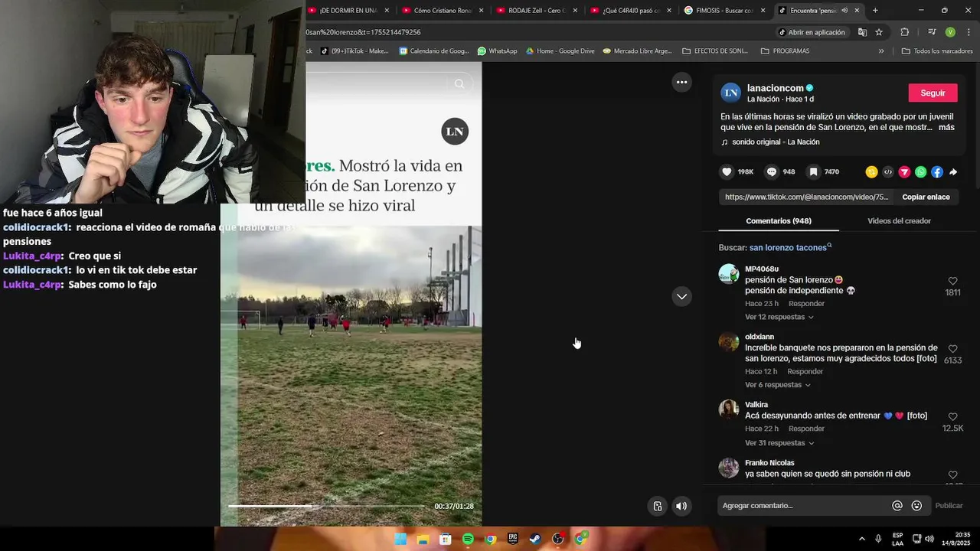
Task: Click the search magnifier above the video
Action: (459, 84)
